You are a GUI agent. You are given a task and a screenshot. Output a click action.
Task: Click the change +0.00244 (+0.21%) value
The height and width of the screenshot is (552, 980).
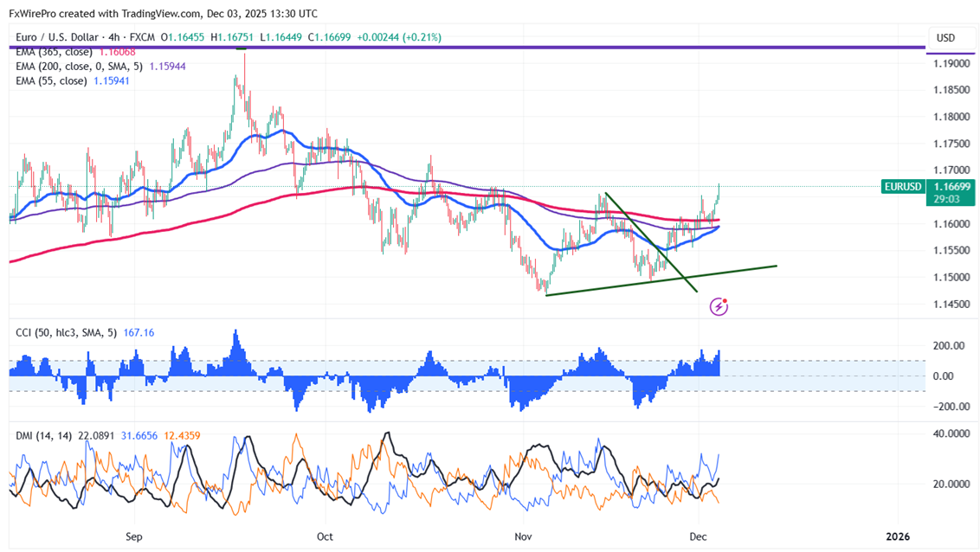click(x=399, y=37)
